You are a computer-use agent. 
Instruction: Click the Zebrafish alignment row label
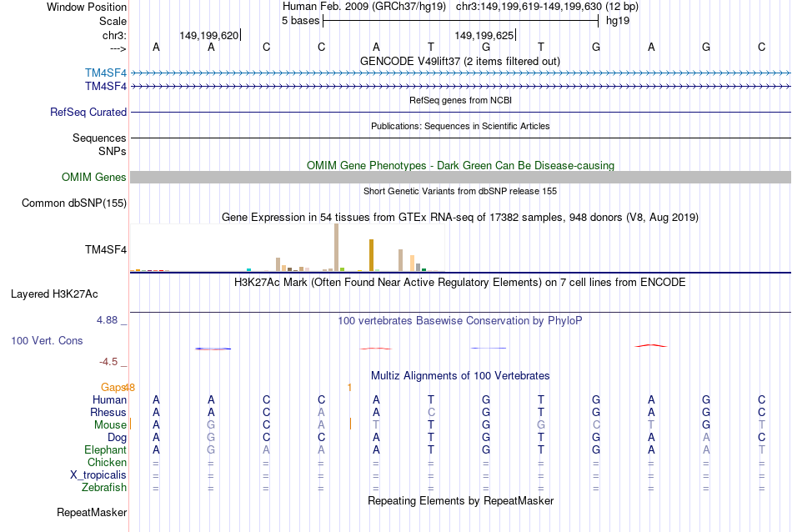pyautogui.click(x=104, y=488)
